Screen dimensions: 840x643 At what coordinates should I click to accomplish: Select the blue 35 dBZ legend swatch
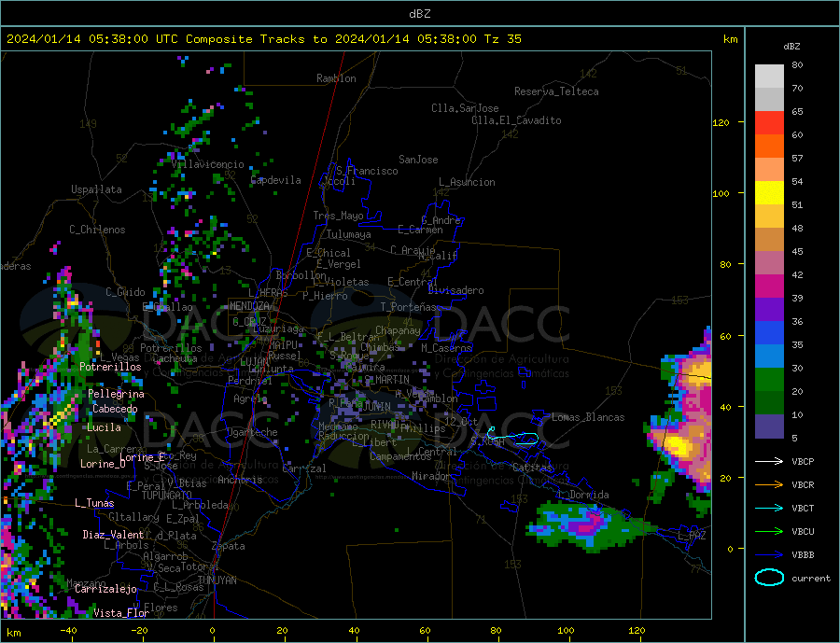tap(769, 333)
